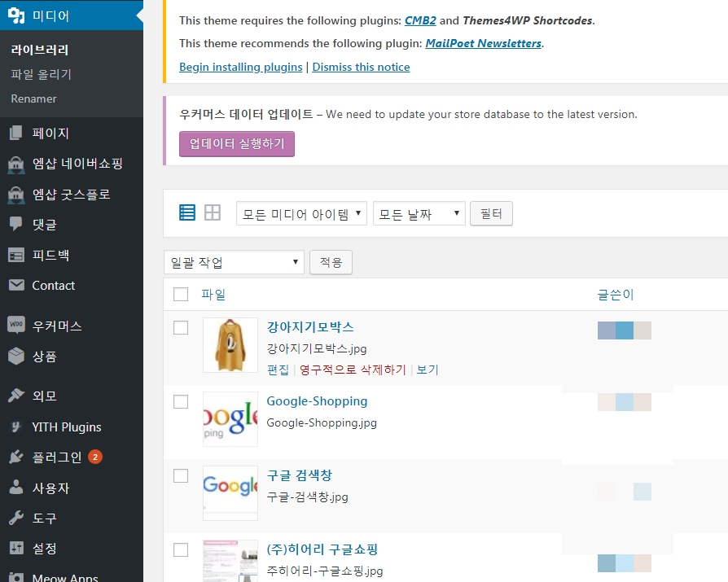Screen dimensions: 728x582
Task: Switch to list view icon
Action: click(187, 213)
